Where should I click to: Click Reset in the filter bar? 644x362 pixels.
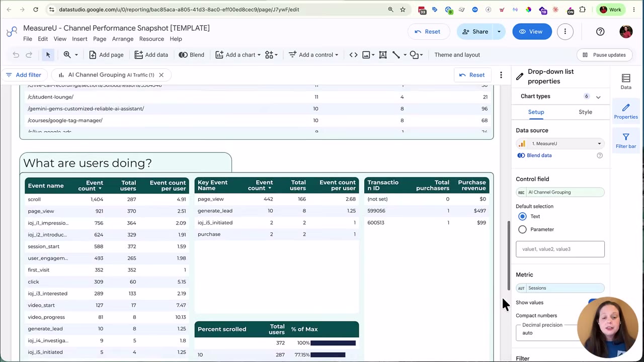click(472, 75)
